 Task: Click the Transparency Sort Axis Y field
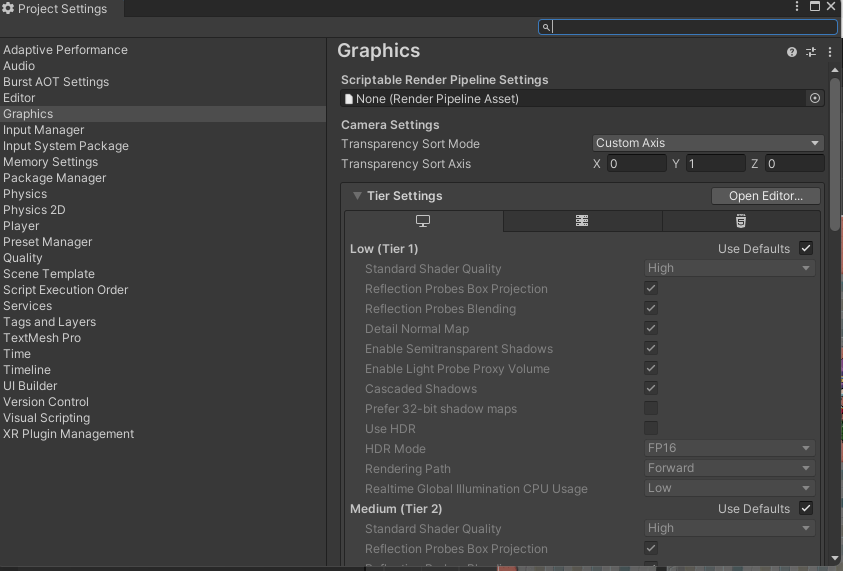coord(715,164)
